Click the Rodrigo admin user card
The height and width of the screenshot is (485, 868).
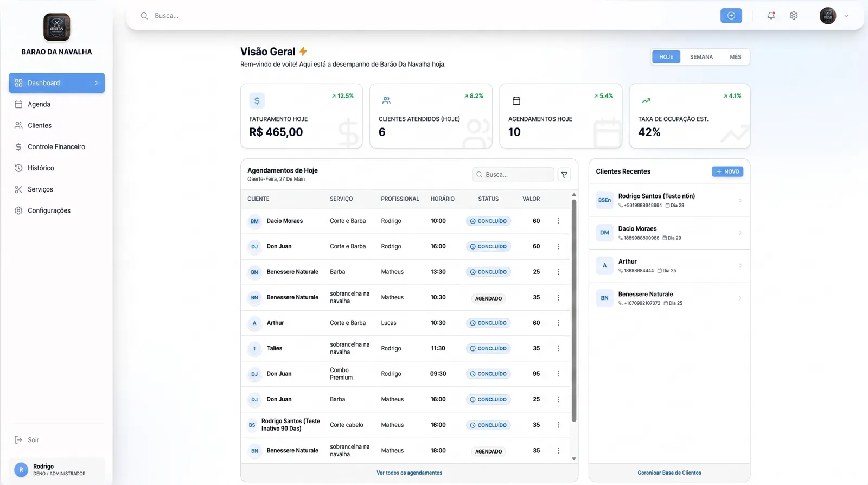56,470
